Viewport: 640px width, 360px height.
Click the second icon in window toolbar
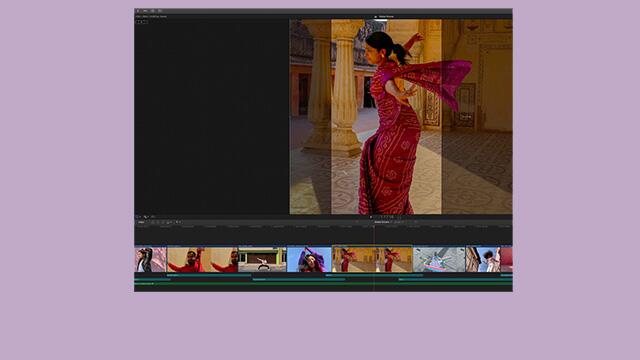pyautogui.click(x=145, y=11)
